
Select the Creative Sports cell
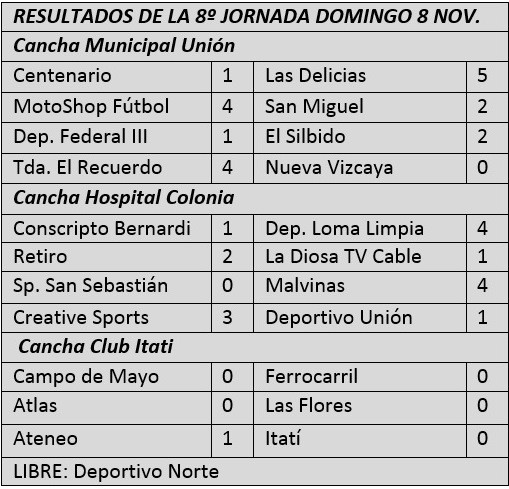click(x=106, y=318)
